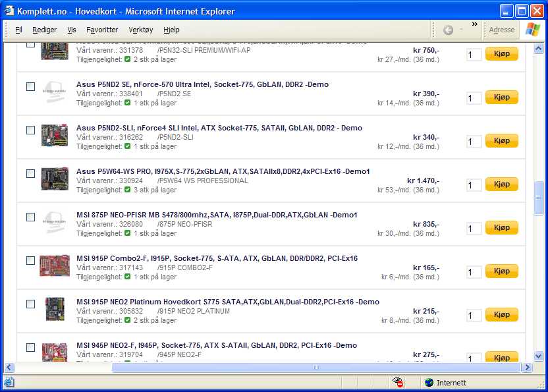Click Kjøp for MSI 875P NEO-PFISR
This screenshot has width=548, height=392.
tap(501, 227)
